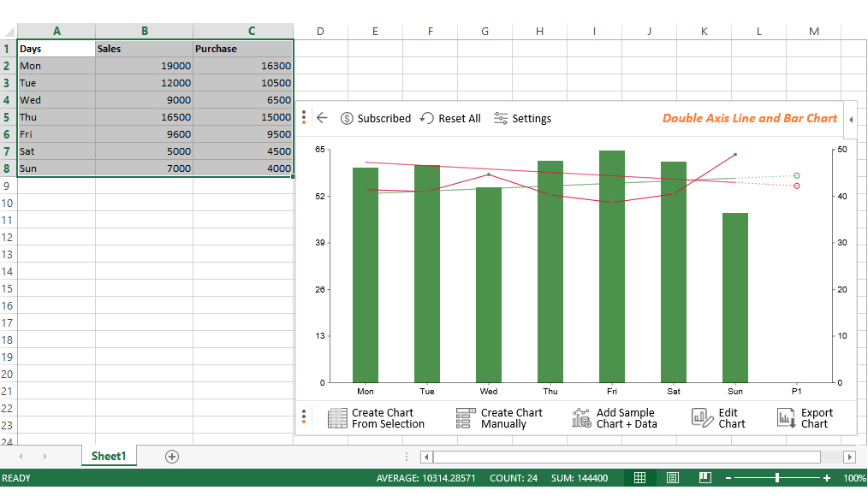The width and height of the screenshot is (868, 502).
Task: Click horizontal scrollbar right arrow
Action: (x=850, y=457)
